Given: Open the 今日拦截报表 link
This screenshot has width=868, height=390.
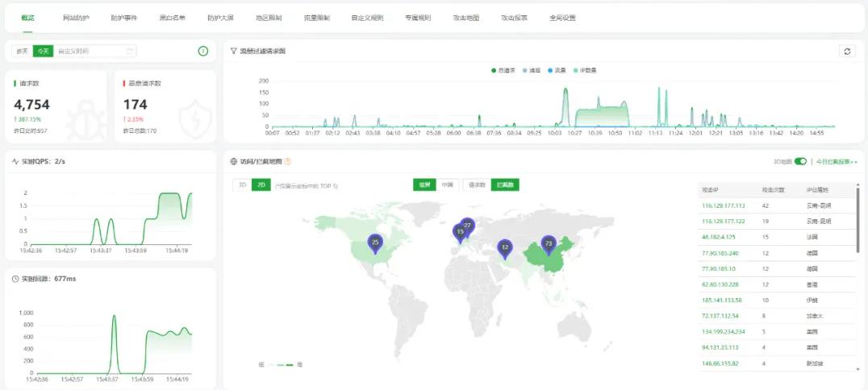Looking at the screenshot, I should (x=837, y=161).
